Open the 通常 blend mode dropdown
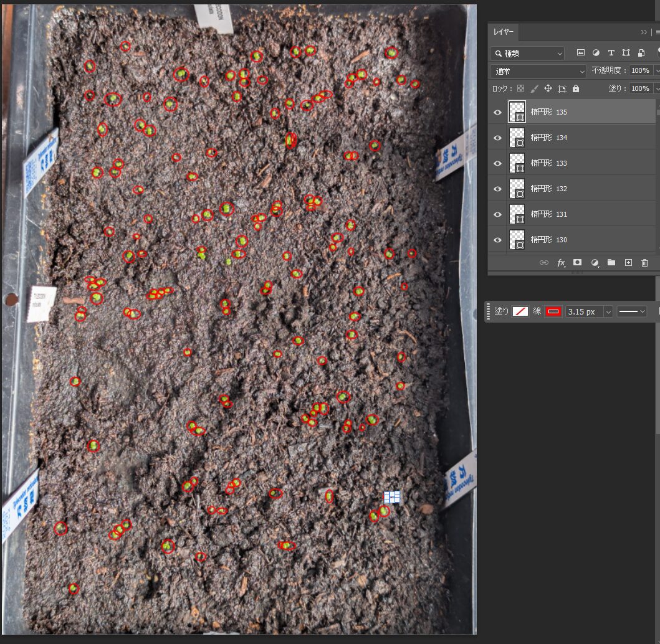Image resolution: width=660 pixels, height=644 pixels. [538, 71]
